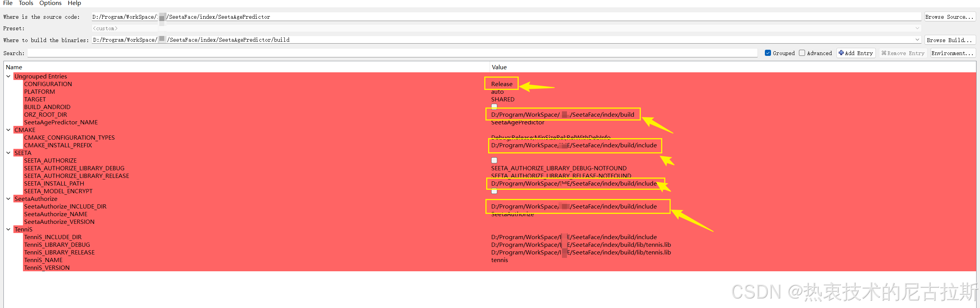
Task: Select the SEETA_AUTHORIZE entry name
Action: pos(50,160)
